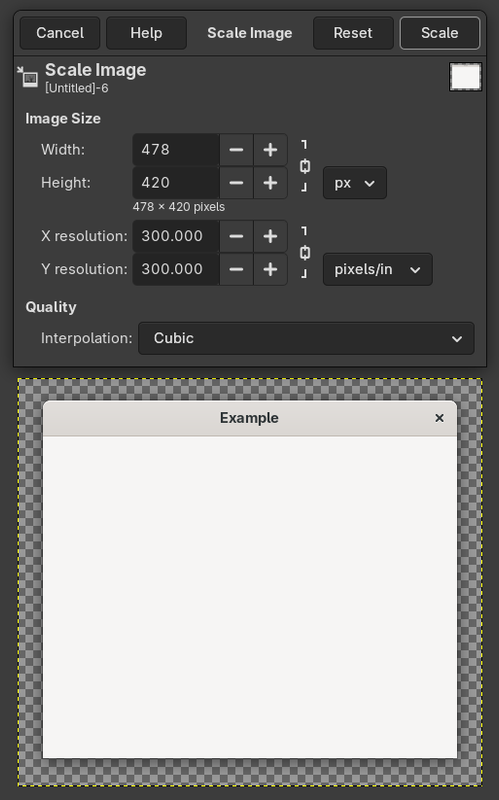Click the Cancel button
This screenshot has height=800, width=499.
click(x=60, y=33)
